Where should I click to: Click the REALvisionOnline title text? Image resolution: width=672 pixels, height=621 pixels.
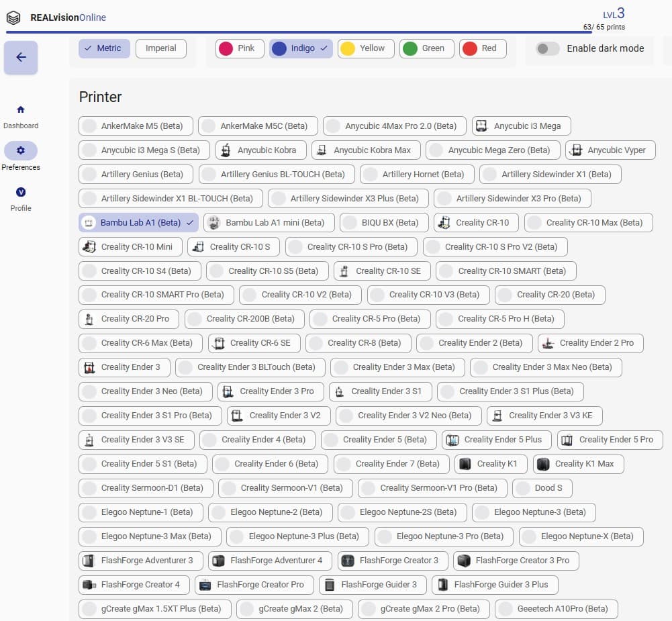[68, 17]
